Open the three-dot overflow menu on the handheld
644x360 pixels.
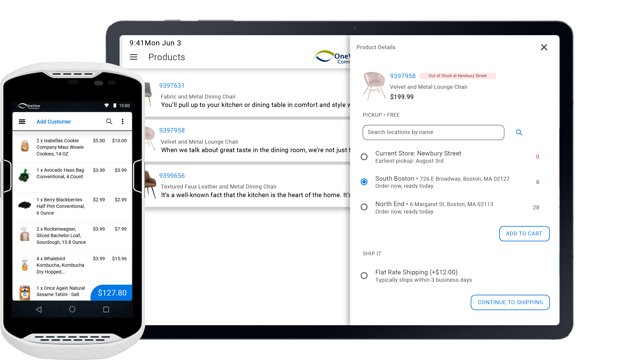[123, 121]
